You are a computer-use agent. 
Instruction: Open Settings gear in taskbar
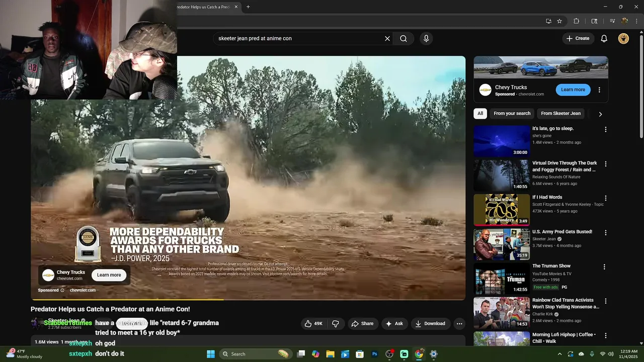coord(434,354)
